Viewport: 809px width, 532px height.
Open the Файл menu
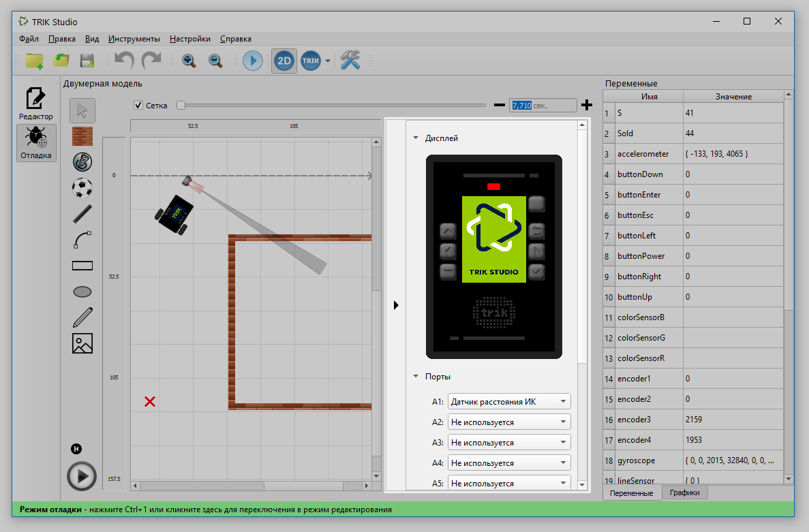click(29, 39)
